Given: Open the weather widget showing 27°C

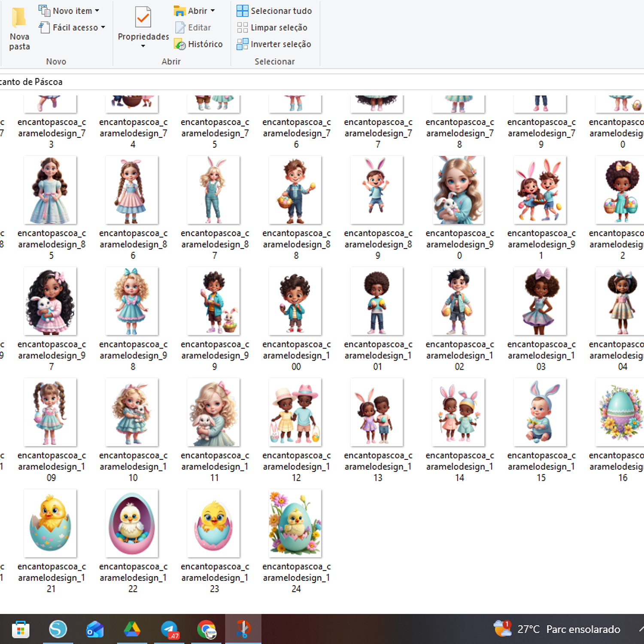Looking at the screenshot, I should pos(557,629).
